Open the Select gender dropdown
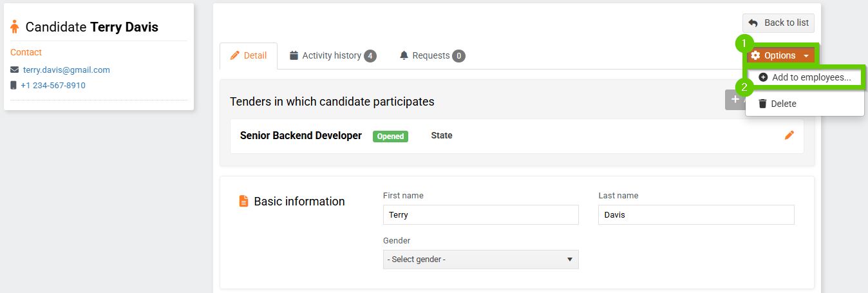 480,259
